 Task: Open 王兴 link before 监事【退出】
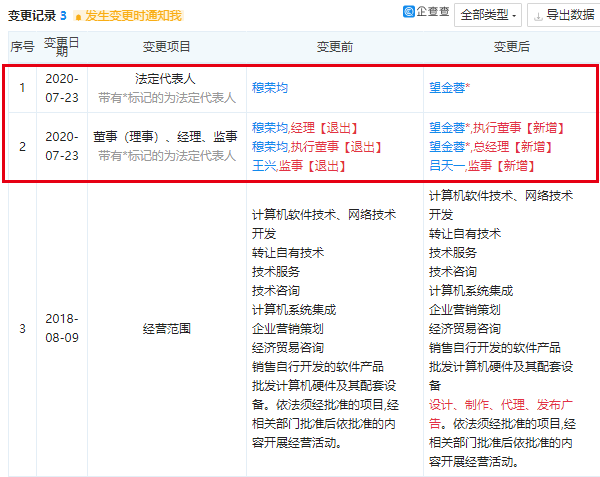(x=264, y=166)
